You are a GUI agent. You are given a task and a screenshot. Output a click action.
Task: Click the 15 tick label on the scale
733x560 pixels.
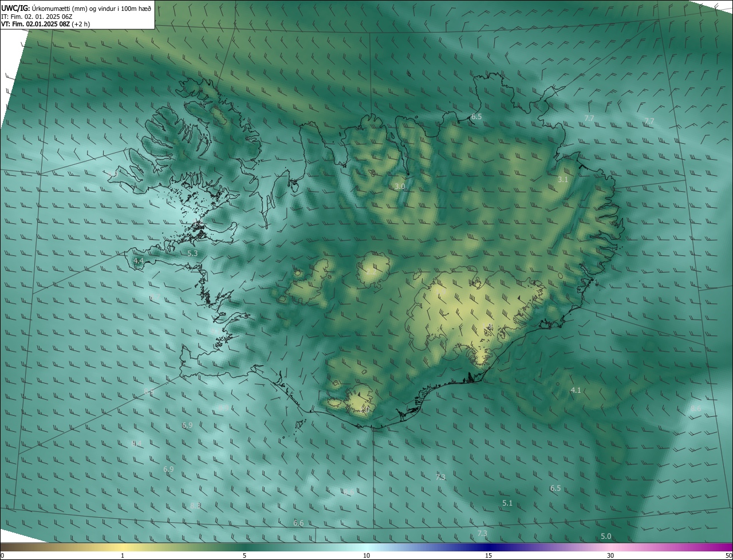(488, 556)
